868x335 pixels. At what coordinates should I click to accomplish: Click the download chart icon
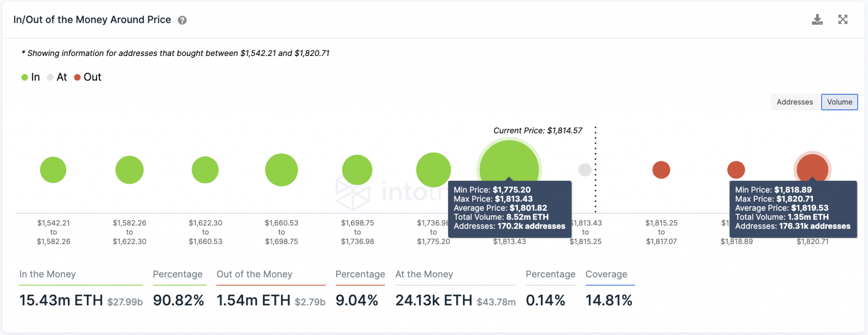pyautogui.click(x=817, y=20)
